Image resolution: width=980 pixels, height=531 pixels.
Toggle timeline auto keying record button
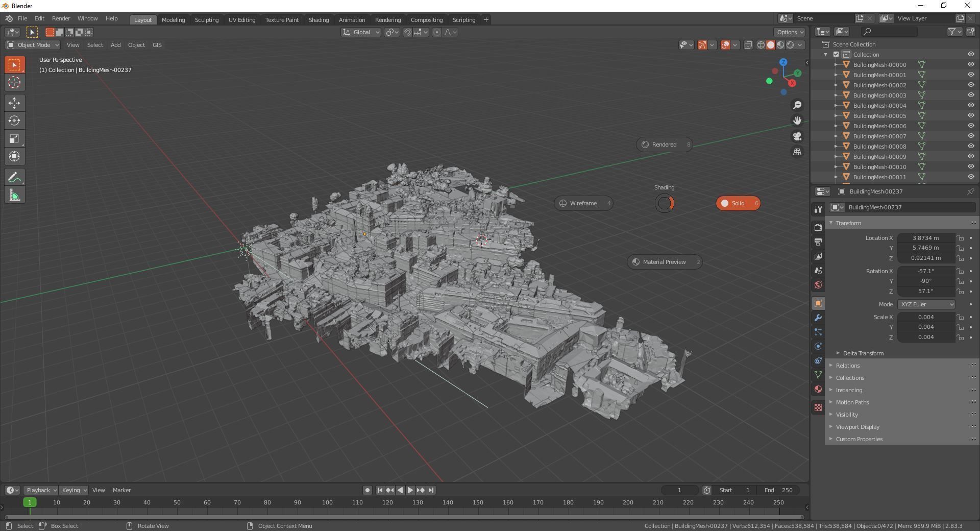(367, 490)
